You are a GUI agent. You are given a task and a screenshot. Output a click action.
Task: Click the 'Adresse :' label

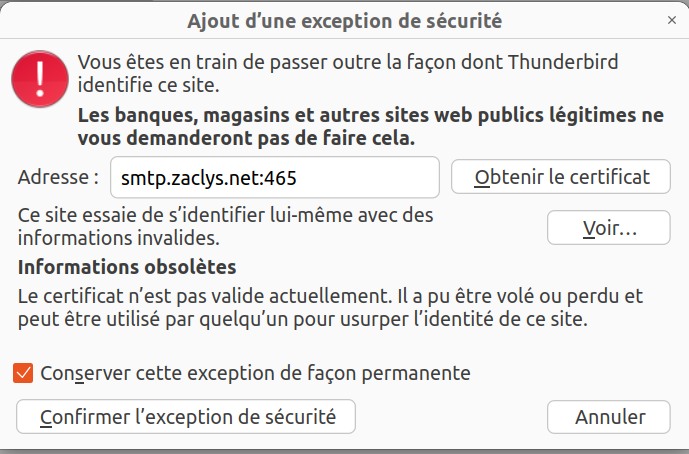coord(58,178)
